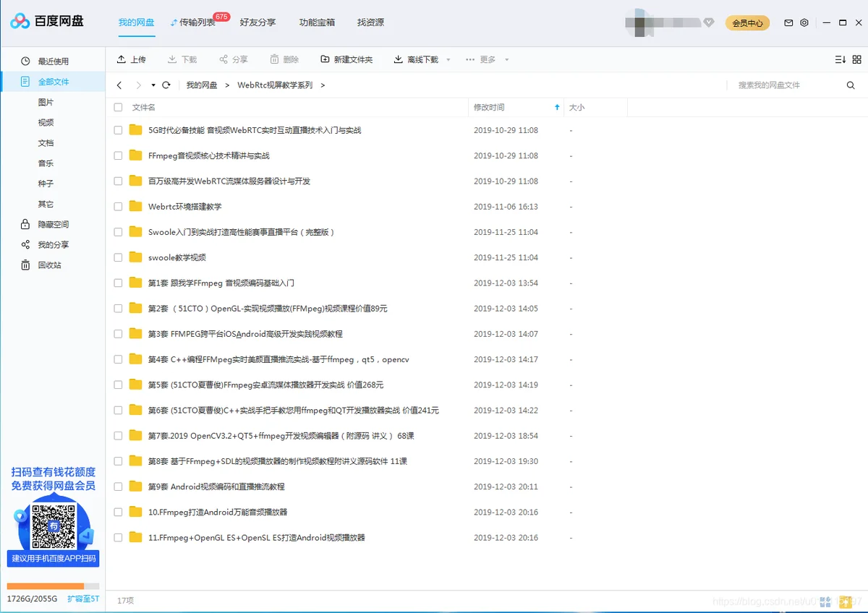Expand the 更多 dropdown arrow
868x613 pixels.
pos(507,60)
